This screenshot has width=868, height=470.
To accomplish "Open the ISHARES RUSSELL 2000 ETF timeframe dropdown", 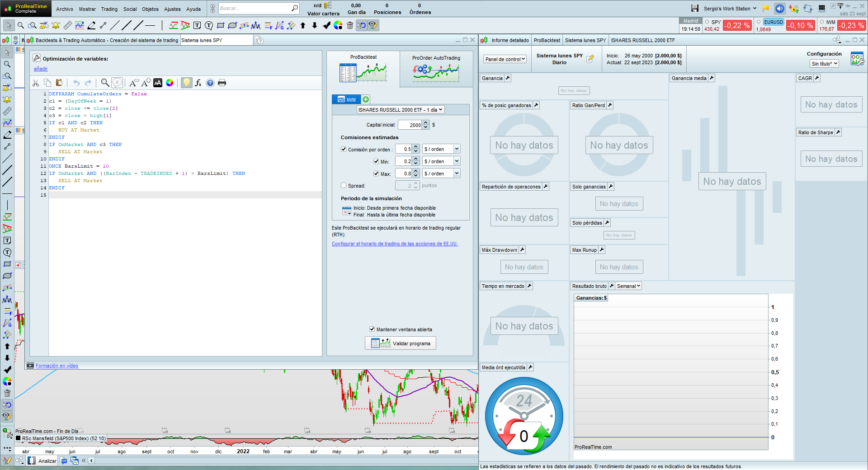I will (x=401, y=110).
